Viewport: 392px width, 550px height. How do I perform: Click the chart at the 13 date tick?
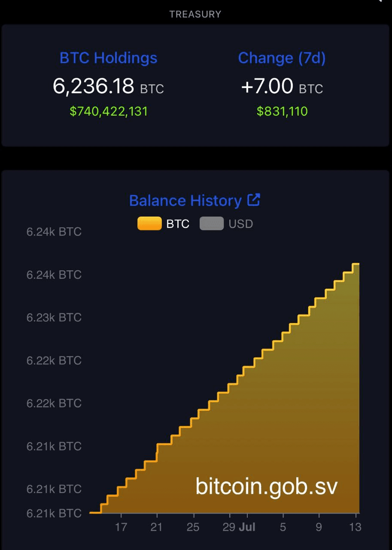pos(356,527)
